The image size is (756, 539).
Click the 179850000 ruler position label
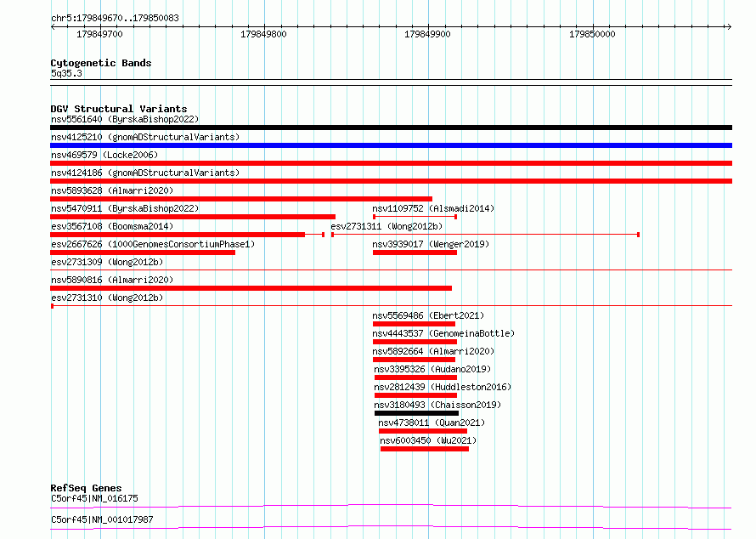point(592,34)
